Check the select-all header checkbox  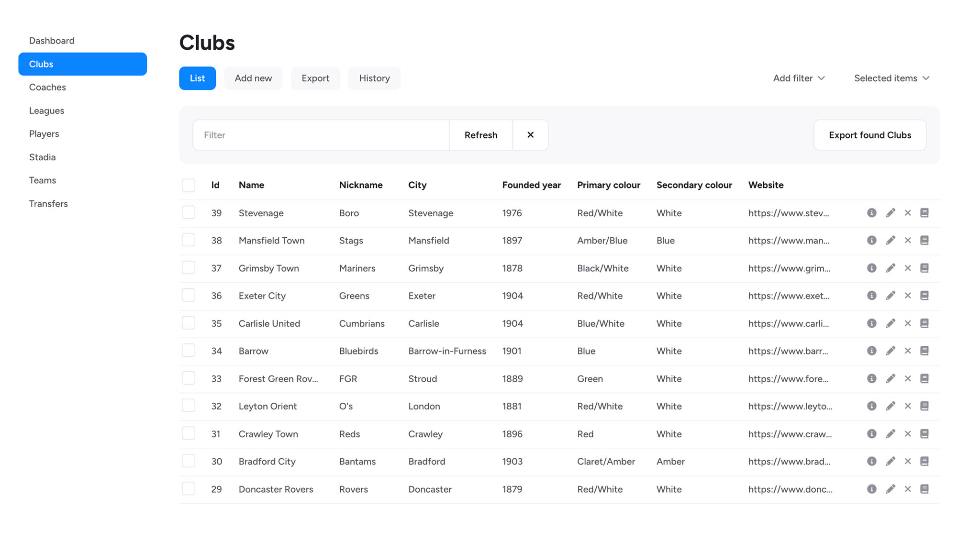coord(189,185)
